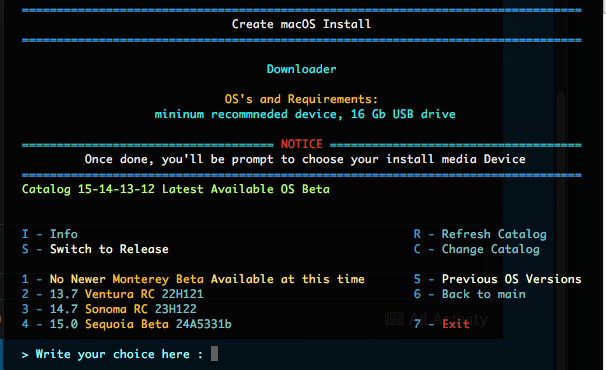
Task: Click the red 'NOTICE' label
Action: (301, 144)
